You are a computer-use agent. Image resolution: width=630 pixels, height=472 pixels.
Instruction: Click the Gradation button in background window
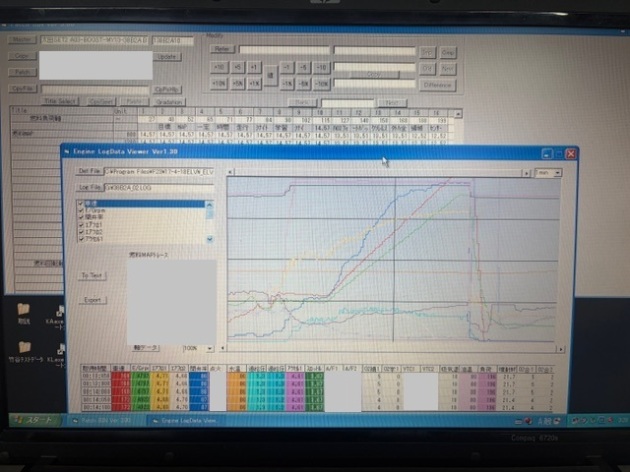(x=168, y=101)
